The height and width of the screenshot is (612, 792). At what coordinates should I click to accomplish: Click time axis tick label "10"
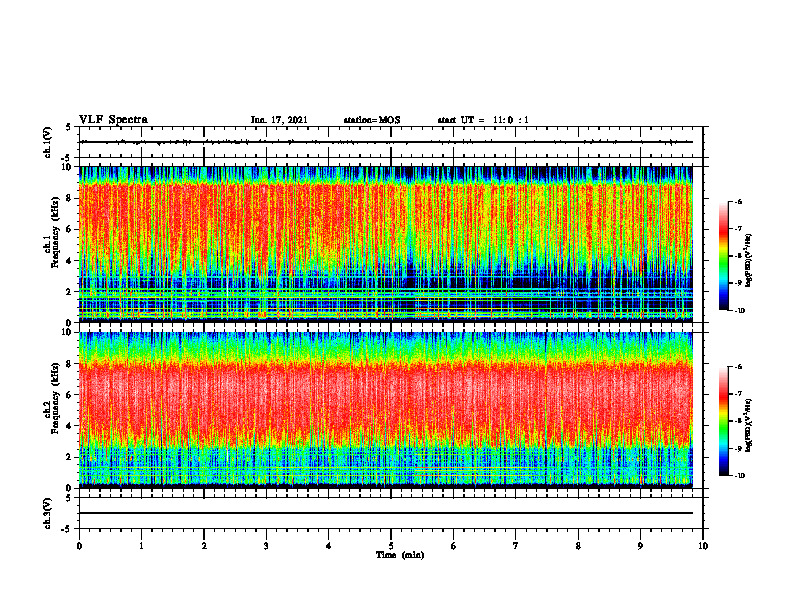(x=703, y=546)
